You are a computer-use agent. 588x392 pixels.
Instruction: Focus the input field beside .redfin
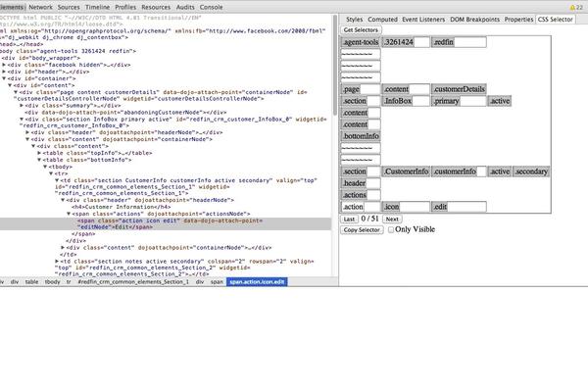click(470, 42)
